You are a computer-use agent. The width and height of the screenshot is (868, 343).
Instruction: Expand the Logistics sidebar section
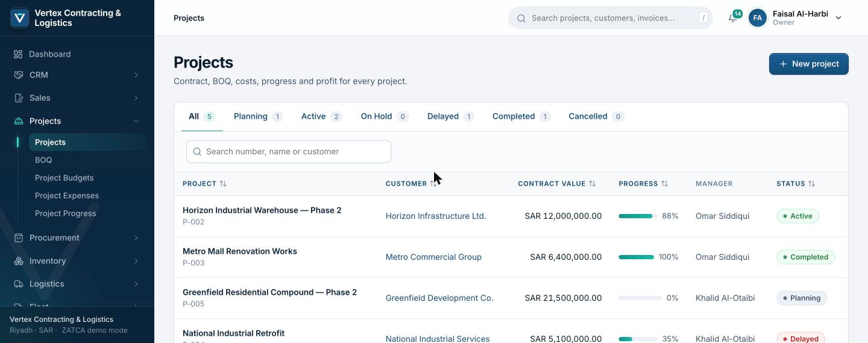(136, 284)
